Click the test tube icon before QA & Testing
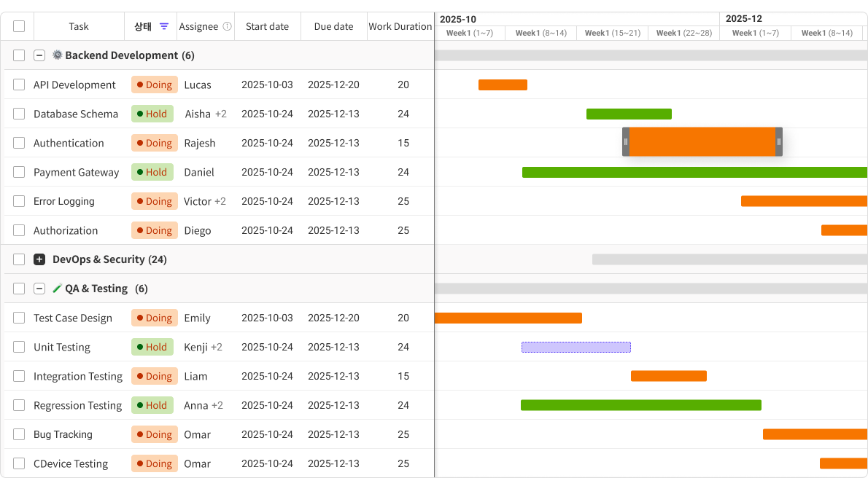868x478 pixels. point(57,288)
